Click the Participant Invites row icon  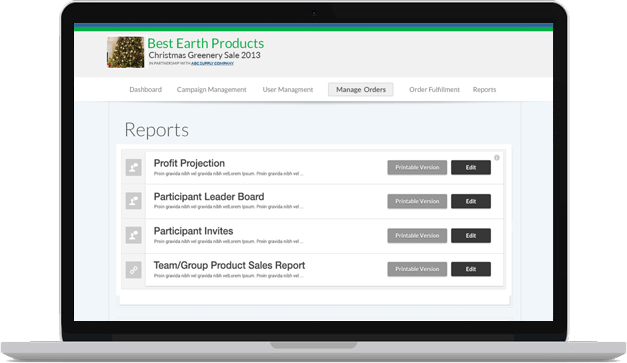134,235
